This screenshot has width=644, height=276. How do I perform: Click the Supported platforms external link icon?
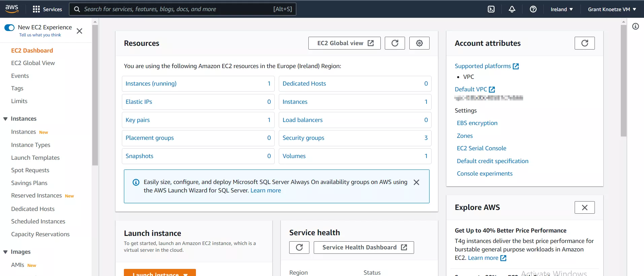click(516, 66)
